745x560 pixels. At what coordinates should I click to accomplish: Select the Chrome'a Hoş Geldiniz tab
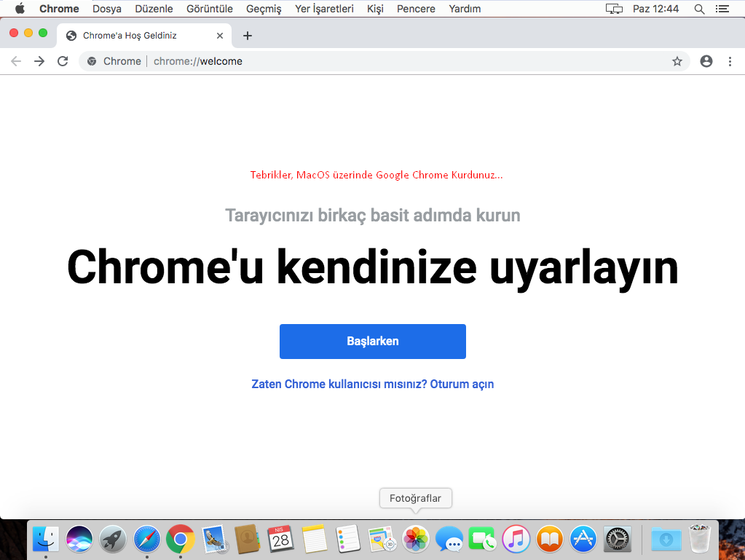[144, 36]
